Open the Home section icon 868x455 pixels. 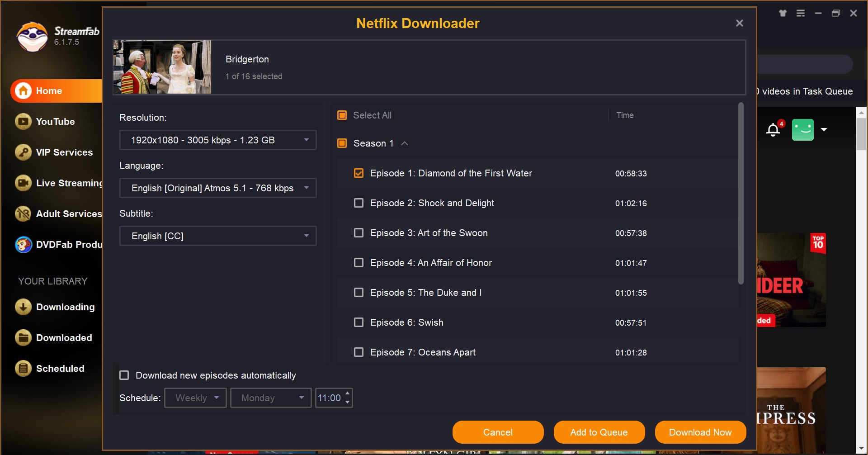coord(23,91)
